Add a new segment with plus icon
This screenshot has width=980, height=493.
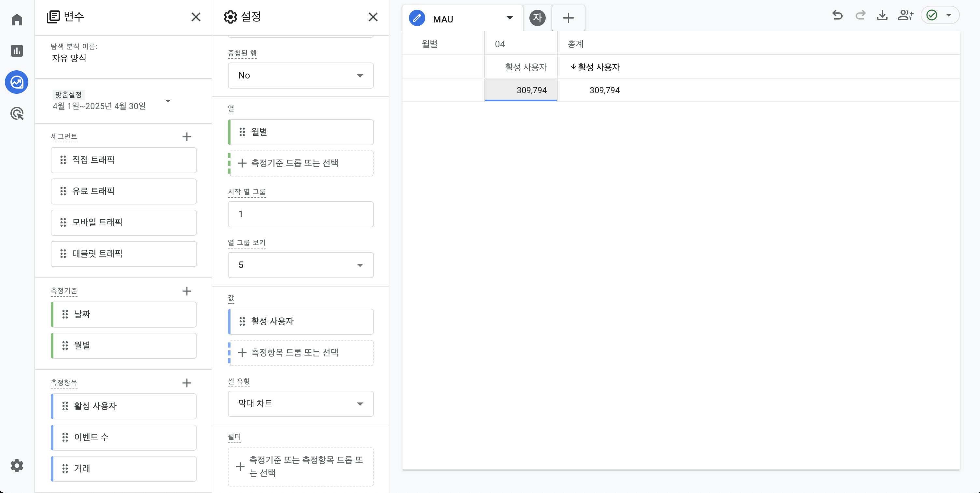[187, 136]
